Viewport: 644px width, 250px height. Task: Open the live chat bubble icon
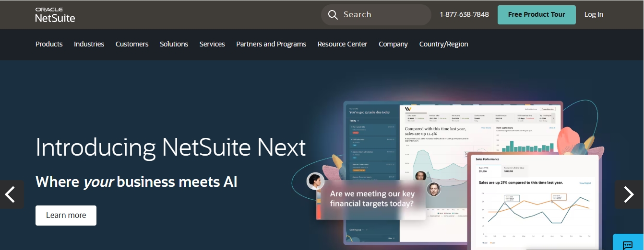click(x=628, y=244)
